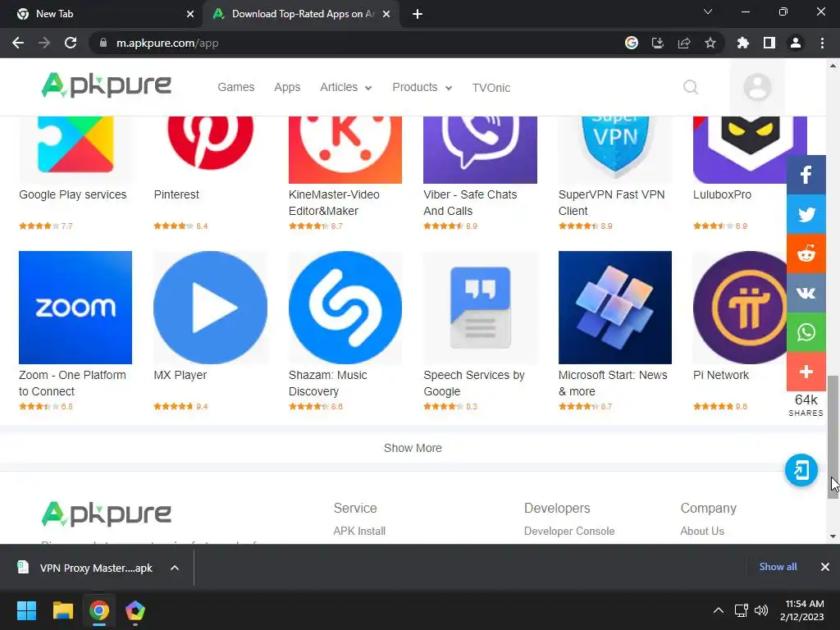Toggle the Chrome side panel icon
Screen dimensions: 840x630
point(769,43)
